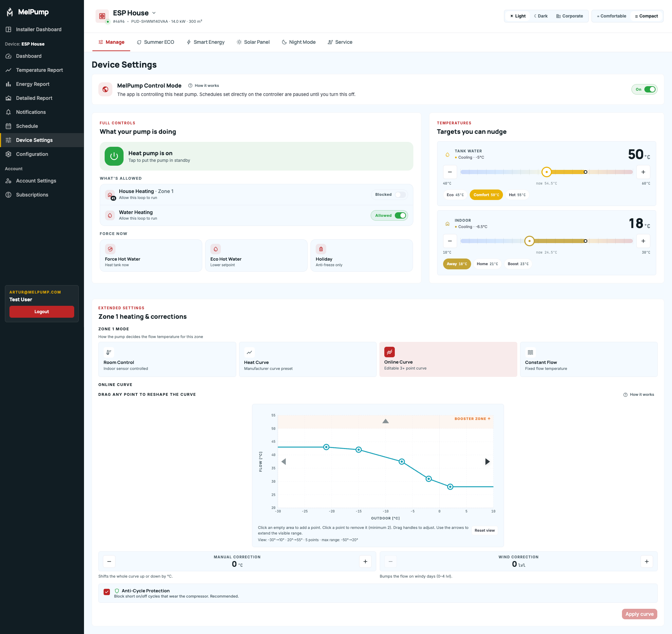Switch to the Smart Energy tab
Screen dimensions: 672x634
(x=205, y=42)
